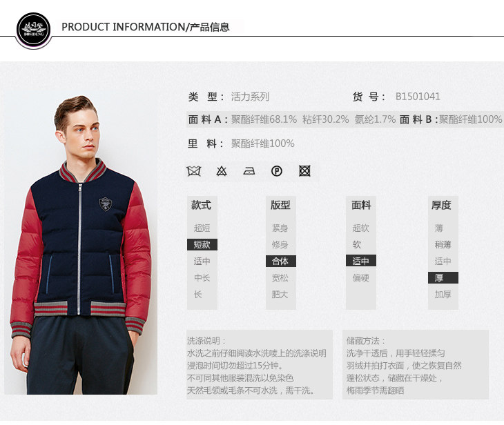Image resolution: width=504 pixels, height=425 pixels.
Task: Select the highlighted 合体 fit option
Action: coord(281,261)
